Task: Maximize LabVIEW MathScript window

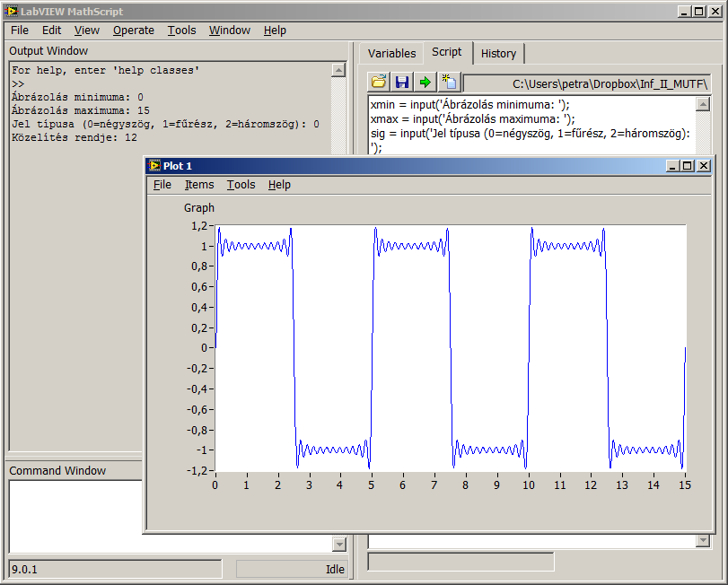Action: [699, 12]
